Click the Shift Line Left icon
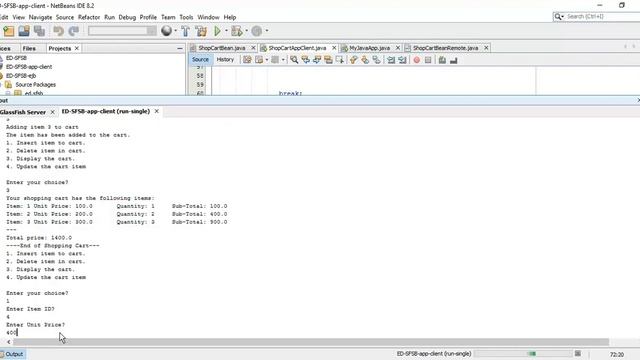This screenshot has width=640, height=360. click(391, 60)
